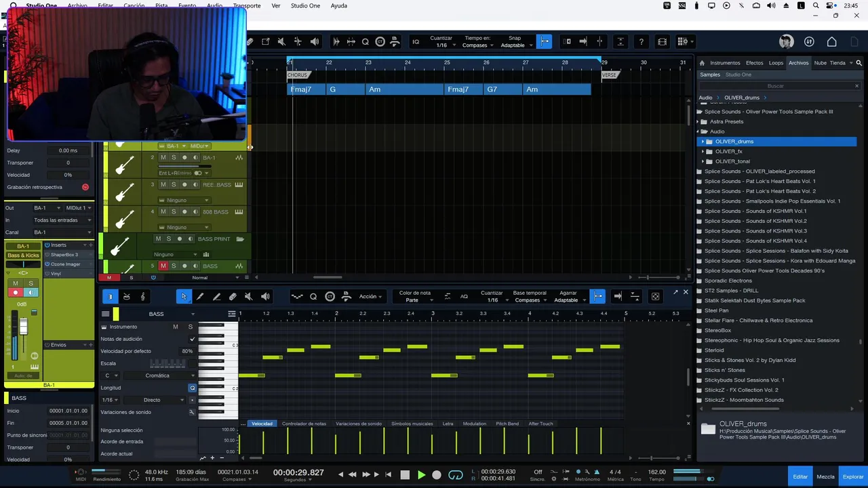
Task: Switch to the Efectos tab in the browser
Action: pos(754,63)
